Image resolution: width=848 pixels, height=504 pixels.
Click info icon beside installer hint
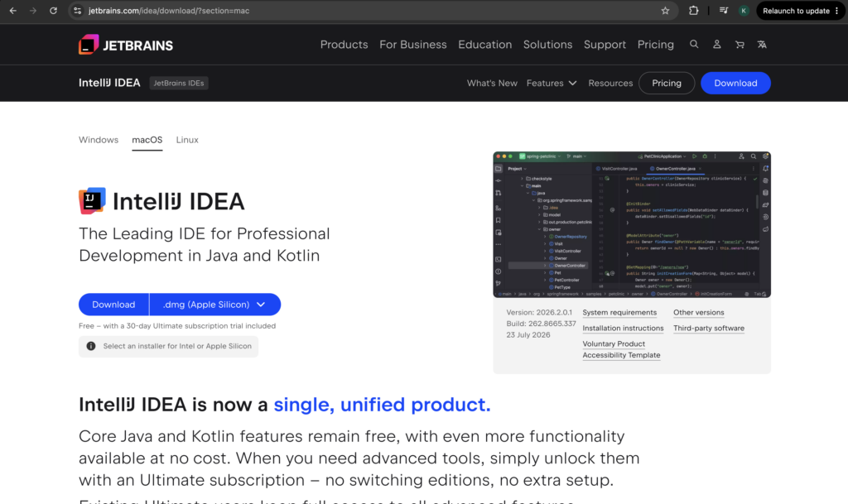coord(91,346)
